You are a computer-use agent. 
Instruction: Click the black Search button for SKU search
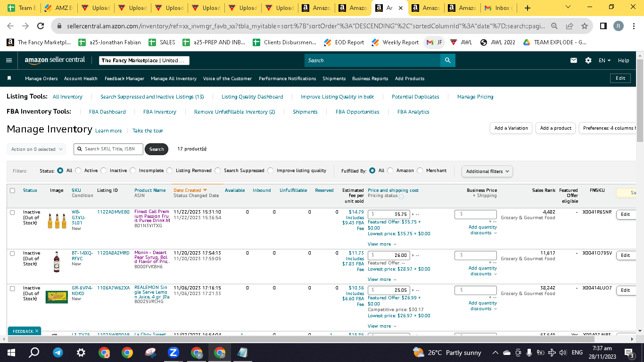click(157, 149)
